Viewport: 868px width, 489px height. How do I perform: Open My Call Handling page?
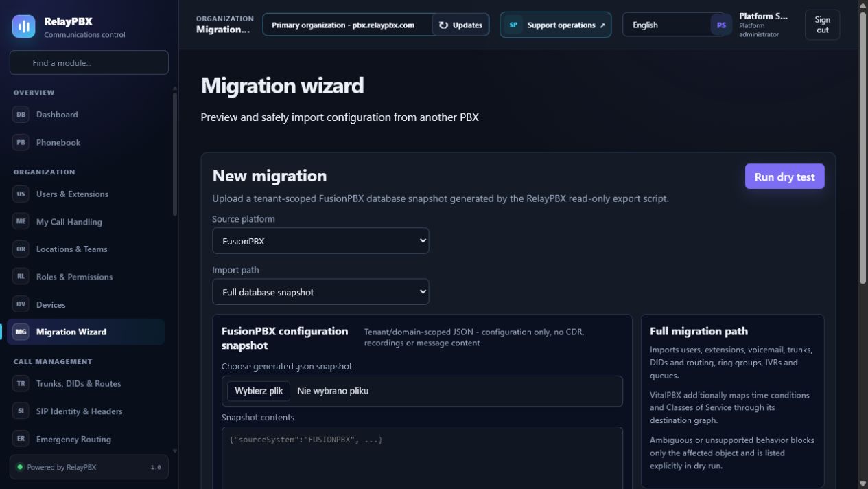point(87,222)
